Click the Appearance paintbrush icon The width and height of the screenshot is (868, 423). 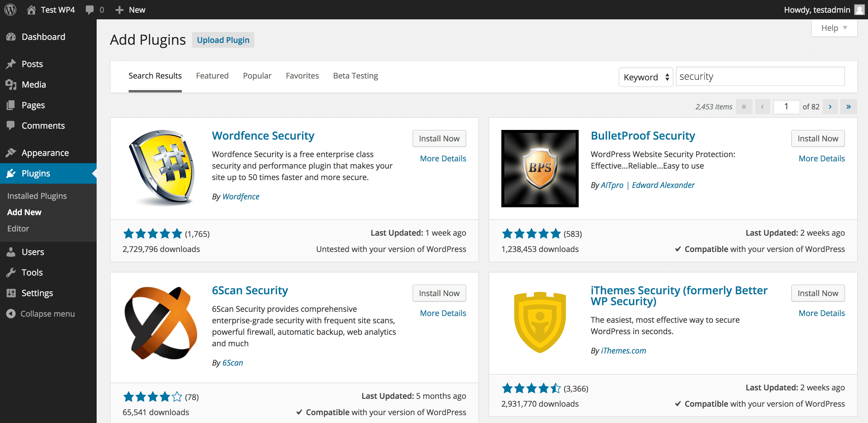11,153
